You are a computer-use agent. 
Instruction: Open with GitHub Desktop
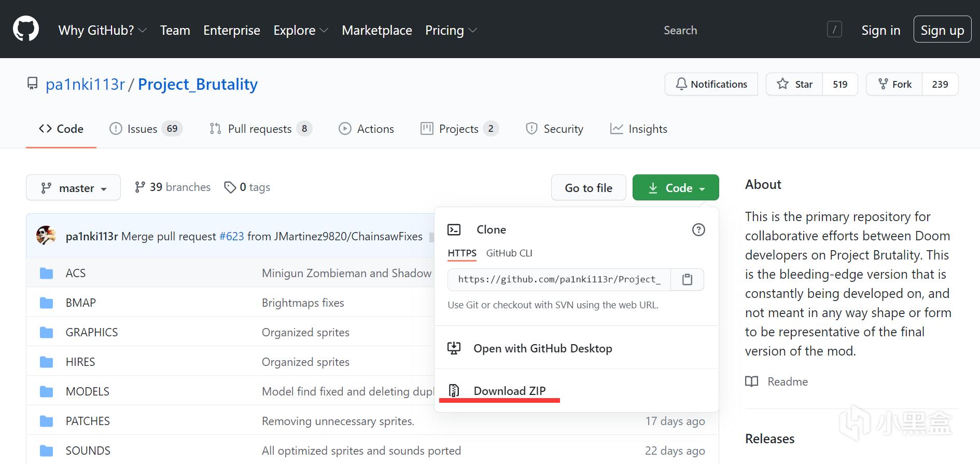click(542, 348)
